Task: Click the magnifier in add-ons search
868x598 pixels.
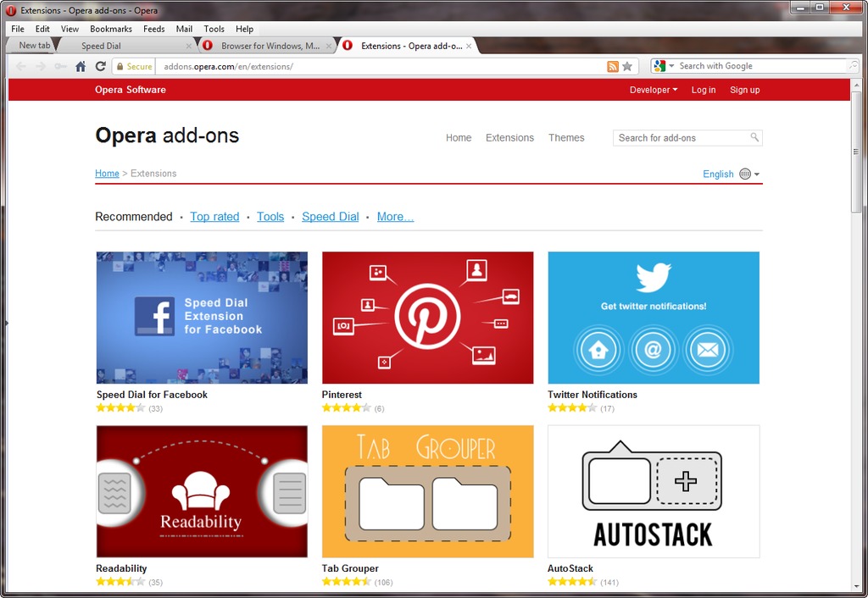Action: 754,137
